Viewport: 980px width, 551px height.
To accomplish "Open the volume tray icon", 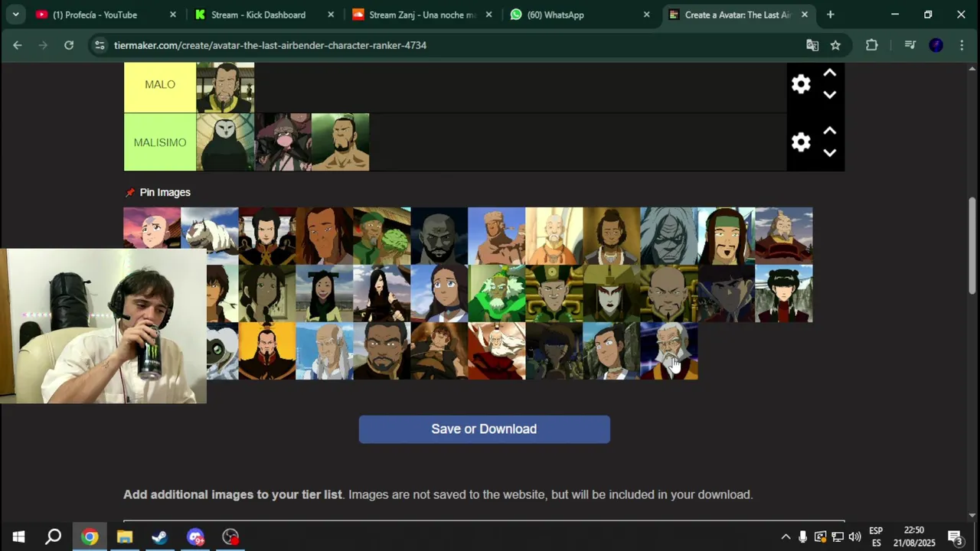I will (855, 536).
